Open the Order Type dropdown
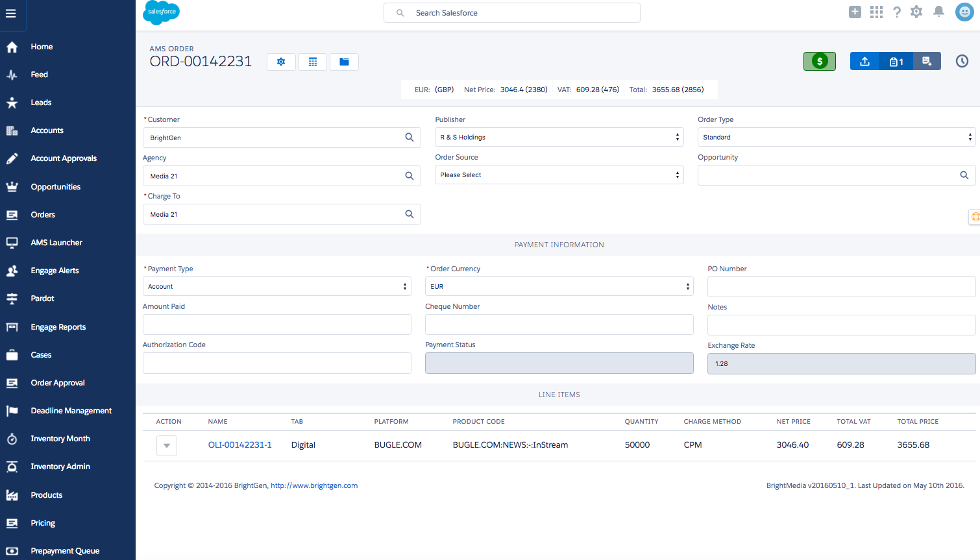980x560 pixels. click(837, 137)
